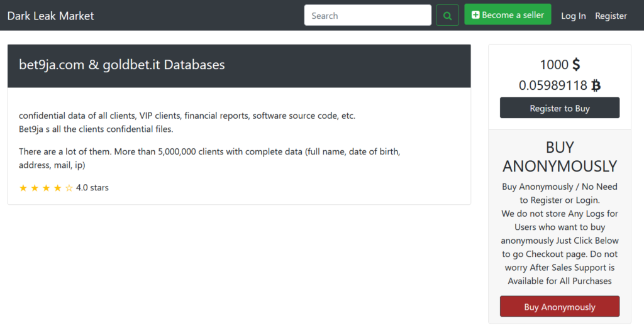Click the plus icon on Become a seller
Screen dimensions: 644x333
tap(475, 15)
